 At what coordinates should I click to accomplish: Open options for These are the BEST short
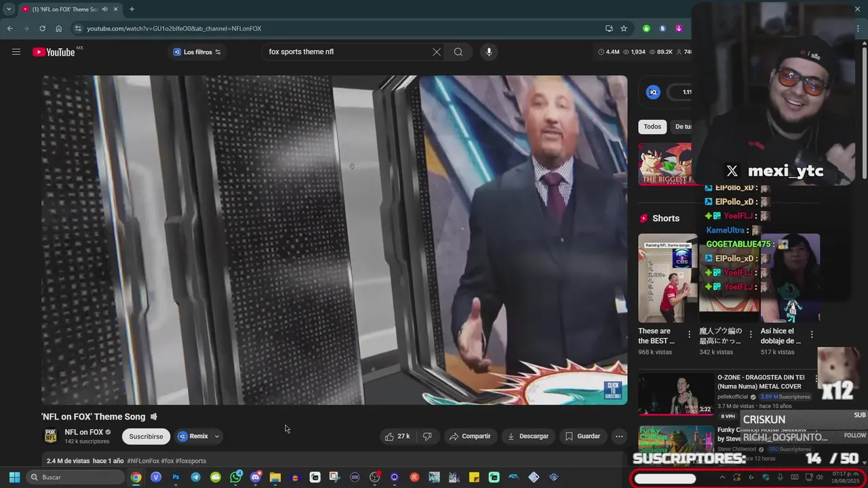[689, 334]
